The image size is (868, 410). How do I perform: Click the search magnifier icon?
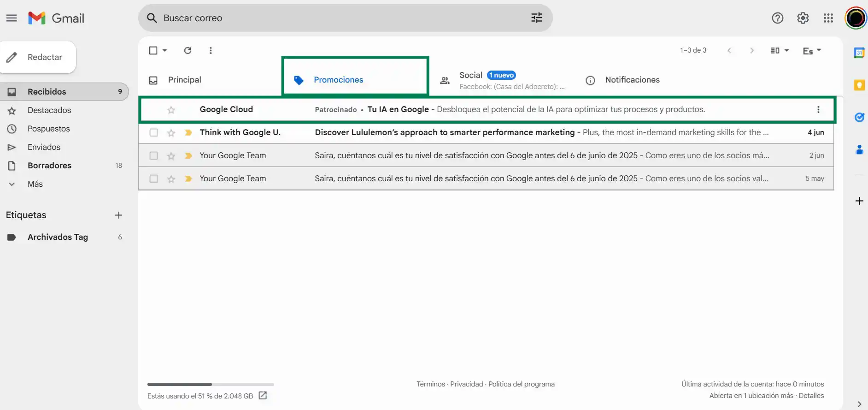click(152, 18)
